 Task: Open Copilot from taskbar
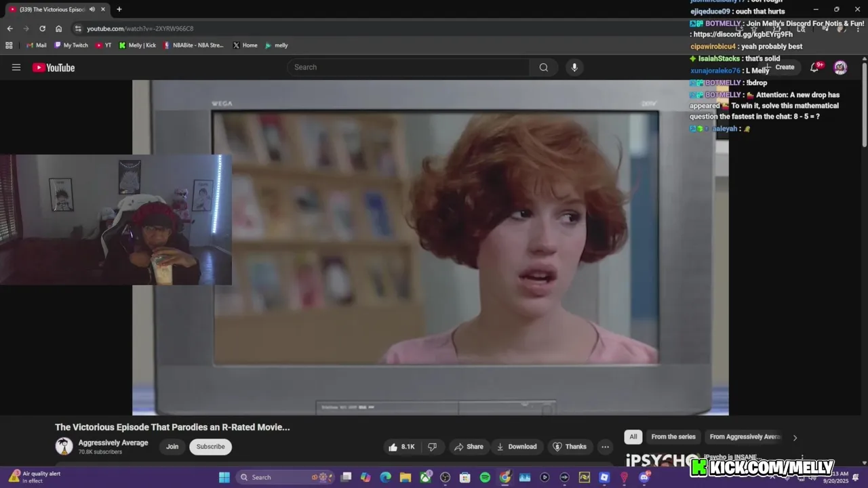coord(366,477)
